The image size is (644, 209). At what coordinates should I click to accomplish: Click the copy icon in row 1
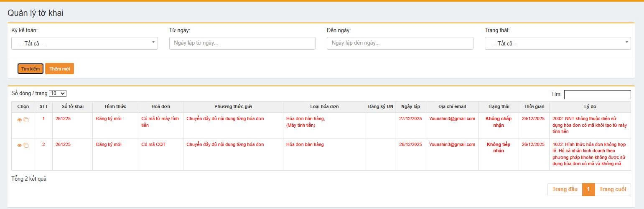[x=26, y=120]
